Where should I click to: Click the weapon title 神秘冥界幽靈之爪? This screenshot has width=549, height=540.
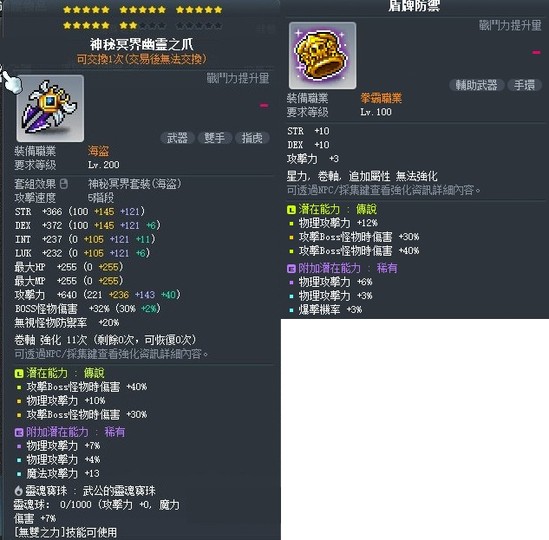click(x=141, y=44)
